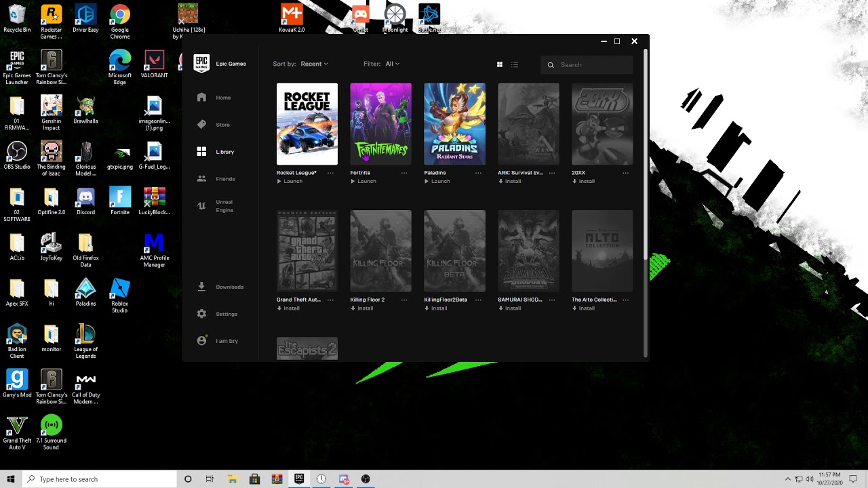868x488 pixels.
Task: Click the Epic Games logo in sidebar
Action: pyautogui.click(x=201, y=64)
